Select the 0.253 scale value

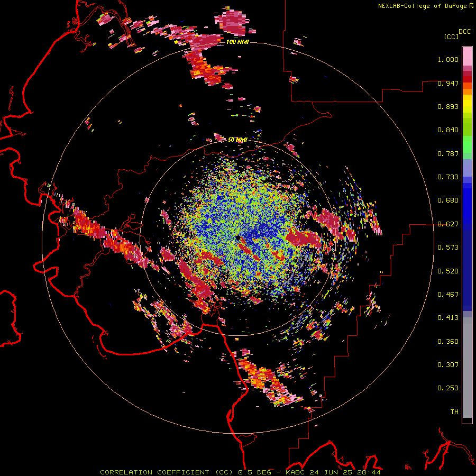coord(448,388)
